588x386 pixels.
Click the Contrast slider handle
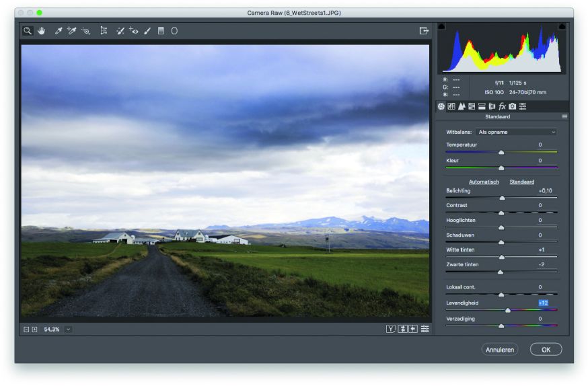[x=501, y=213]
